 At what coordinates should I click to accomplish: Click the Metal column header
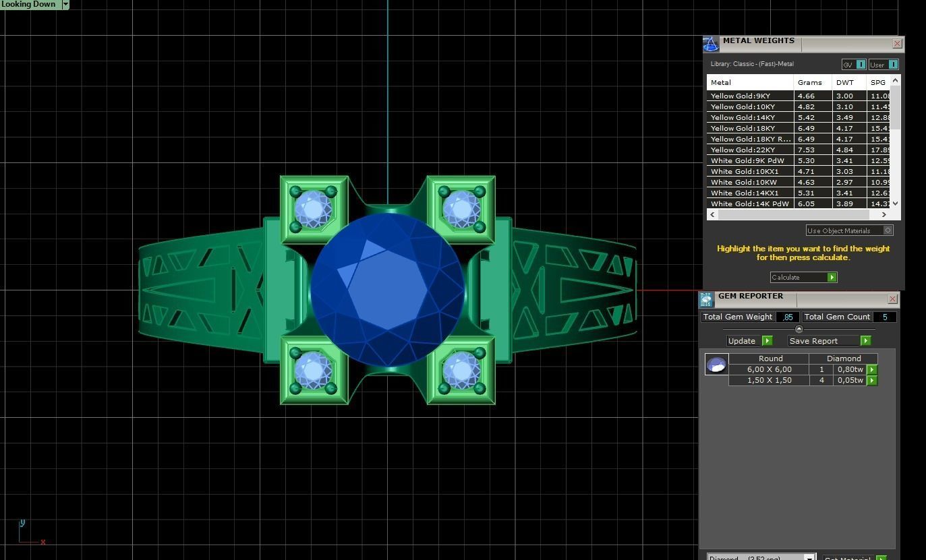click(x=750, y=82)
